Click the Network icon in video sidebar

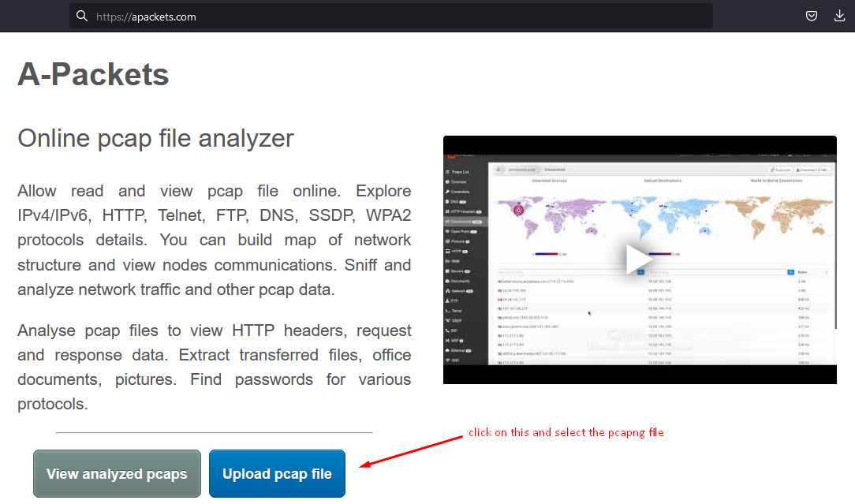448,290
